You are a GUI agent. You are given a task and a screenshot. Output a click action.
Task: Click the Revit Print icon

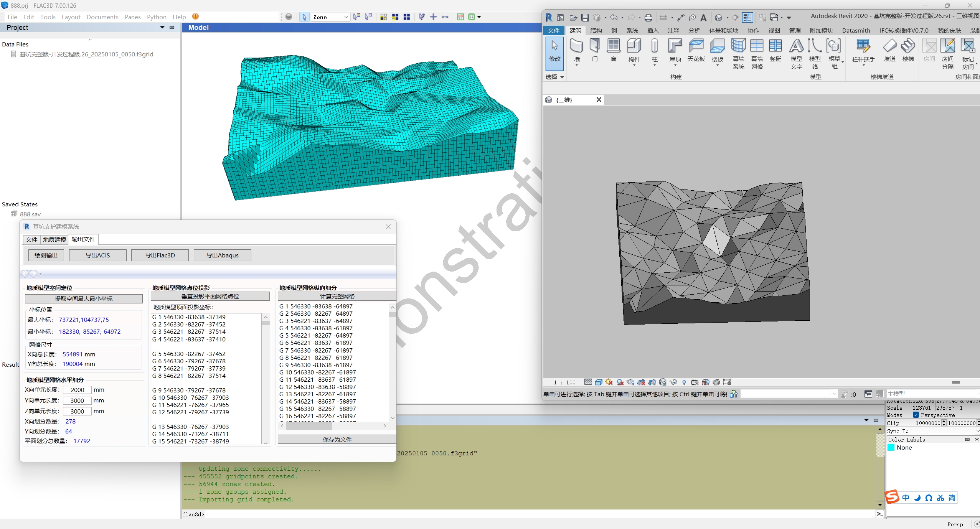tap(648, 18)
